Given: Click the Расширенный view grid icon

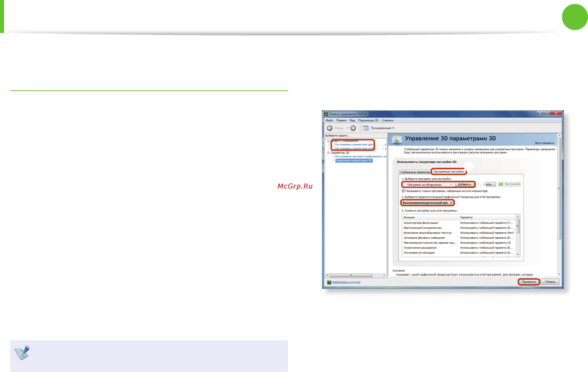Looking at the screenshot, I should pyautogui.click(x=366, y=128).
